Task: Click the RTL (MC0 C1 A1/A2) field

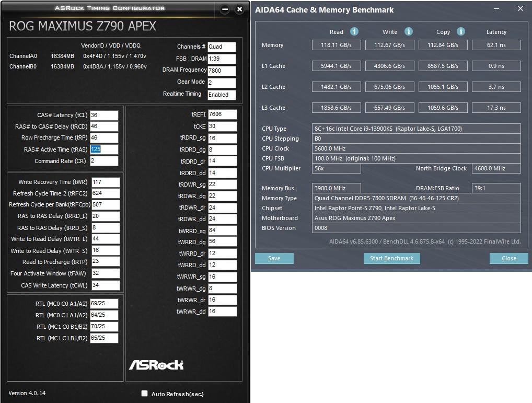Action: coord(104,315)
